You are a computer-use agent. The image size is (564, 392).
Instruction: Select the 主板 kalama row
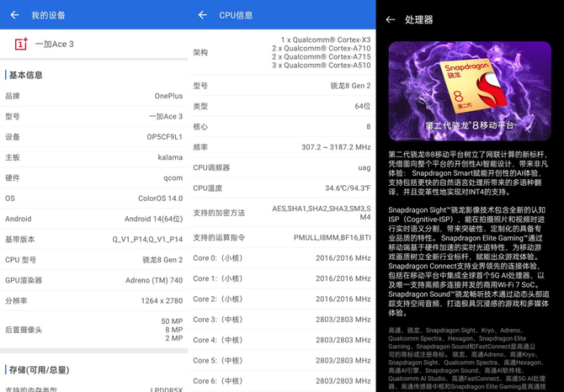94,157
